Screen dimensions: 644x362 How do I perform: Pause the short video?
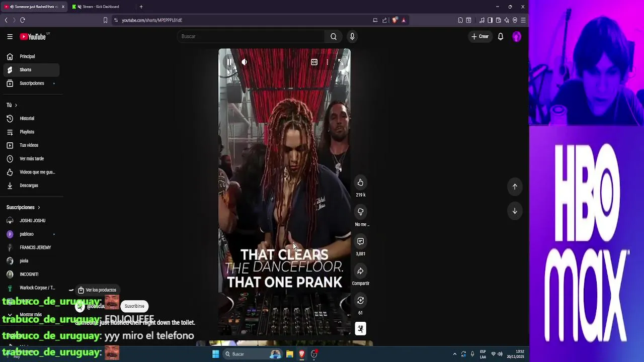229,62
